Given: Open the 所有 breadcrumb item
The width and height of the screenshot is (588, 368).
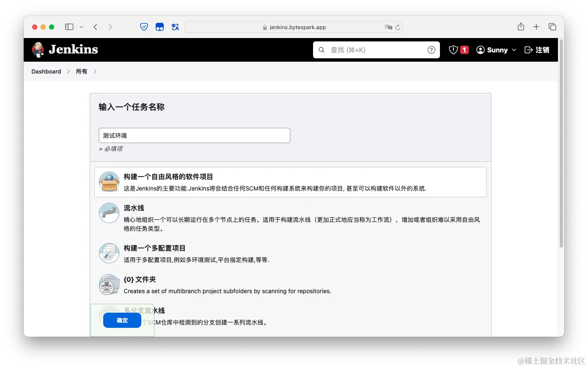Looking at the screenshot, I should coord(81,71).
